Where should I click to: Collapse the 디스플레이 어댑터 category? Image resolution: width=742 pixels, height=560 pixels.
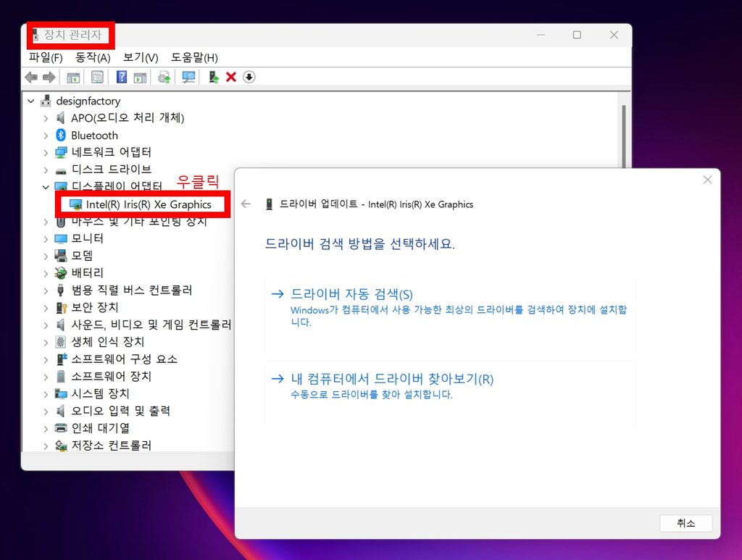point(46,187)
